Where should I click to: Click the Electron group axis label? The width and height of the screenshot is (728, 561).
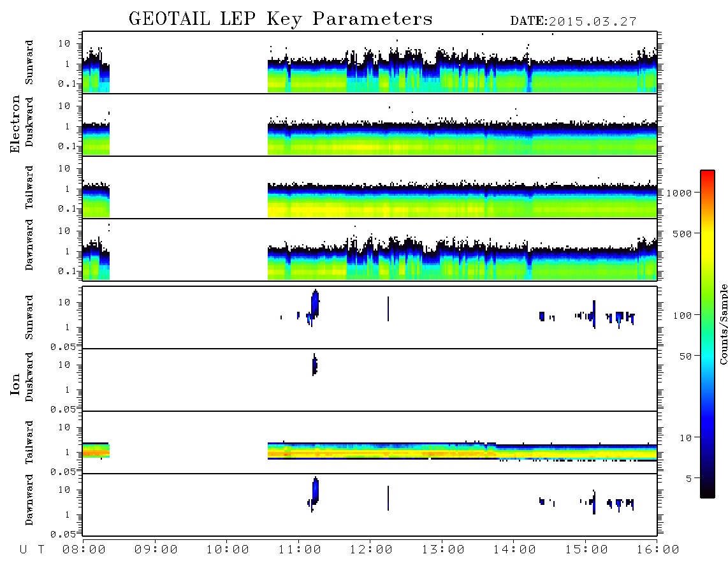pos(15,124)
